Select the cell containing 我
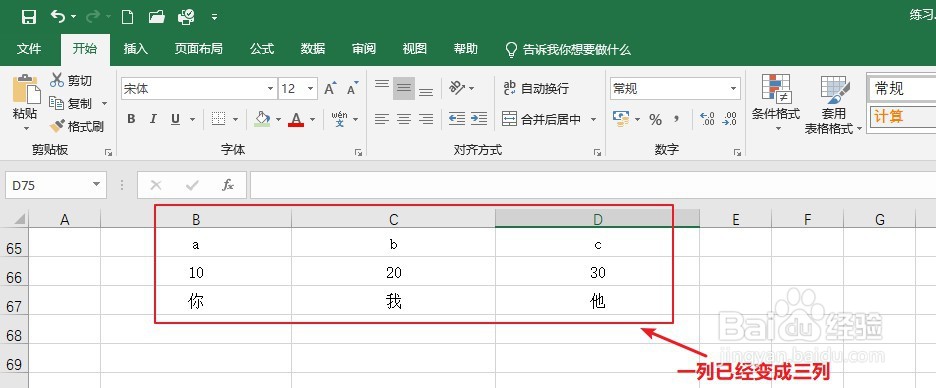936x388 pixels. click(x=393, y=301)
